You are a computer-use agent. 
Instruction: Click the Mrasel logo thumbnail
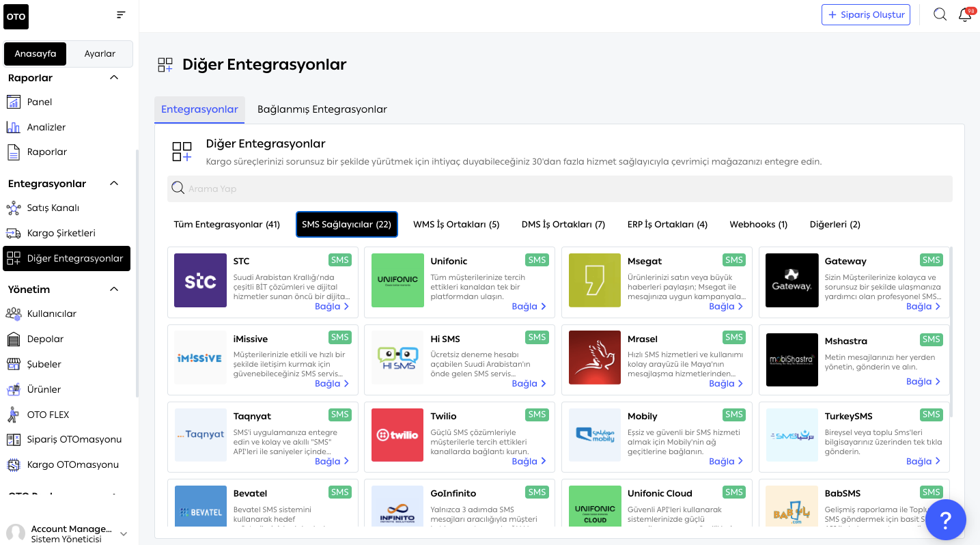[x=595, y=357]
